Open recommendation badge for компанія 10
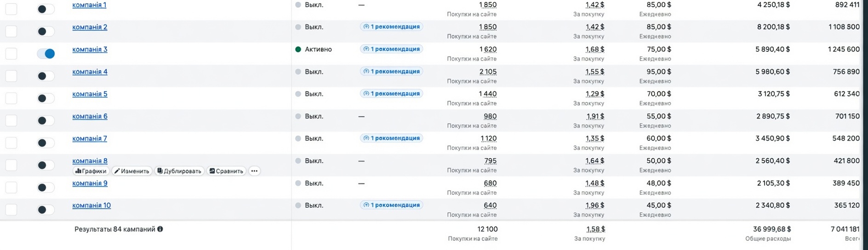Screen dimensions: 868x250 click(391, 205)
